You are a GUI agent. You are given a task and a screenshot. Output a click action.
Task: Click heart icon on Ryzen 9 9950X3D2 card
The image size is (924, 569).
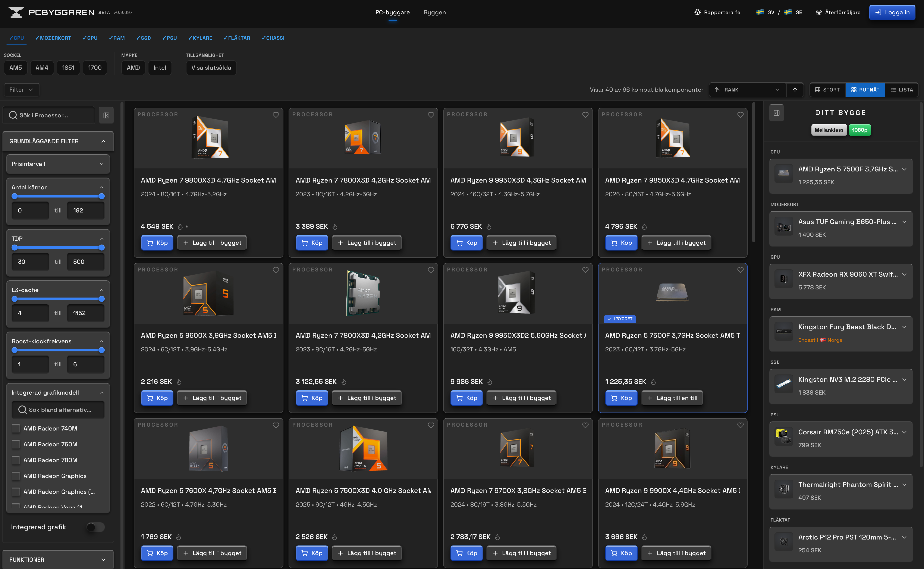(x=585, y=270)
